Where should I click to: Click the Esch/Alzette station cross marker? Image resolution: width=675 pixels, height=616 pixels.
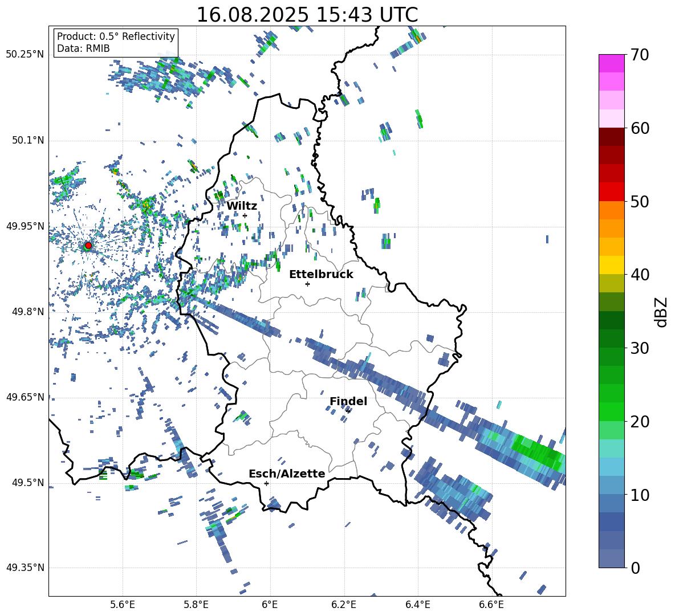[266, 483]
